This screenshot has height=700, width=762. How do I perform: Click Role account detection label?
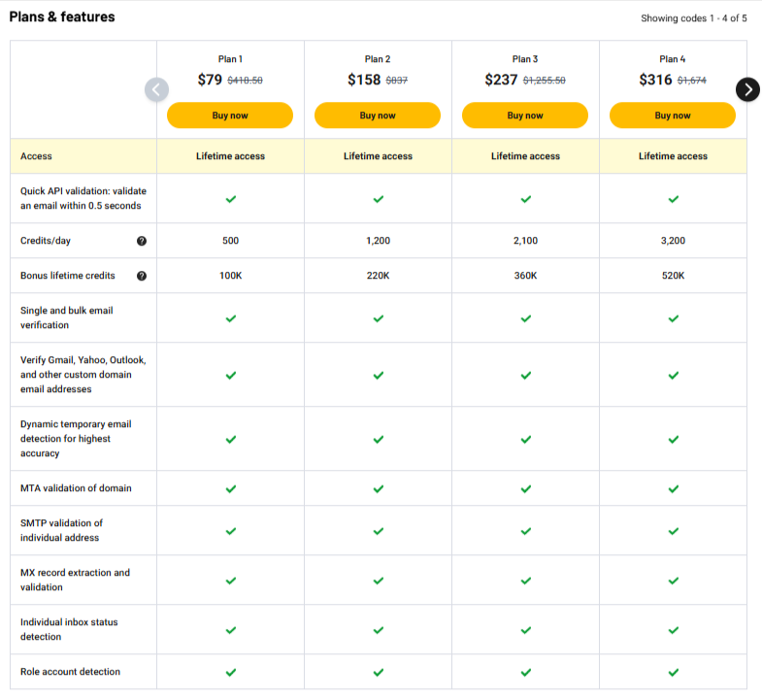(x=70, y=672)
